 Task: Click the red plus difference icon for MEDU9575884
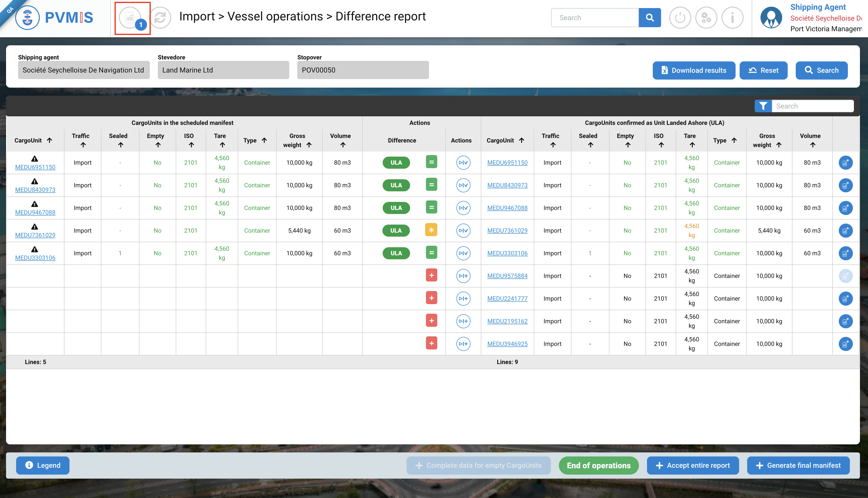coord(431,275)
